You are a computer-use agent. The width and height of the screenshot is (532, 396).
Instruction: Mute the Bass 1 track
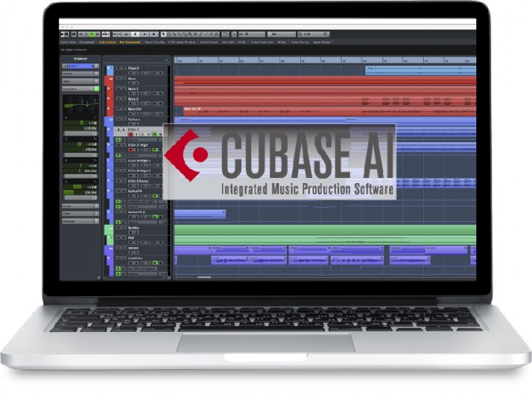tap(118, 89)
